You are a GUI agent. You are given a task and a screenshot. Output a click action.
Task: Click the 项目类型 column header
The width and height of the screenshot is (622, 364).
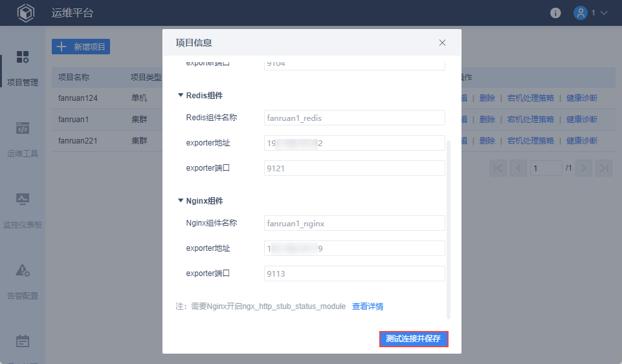click(146, 77)
